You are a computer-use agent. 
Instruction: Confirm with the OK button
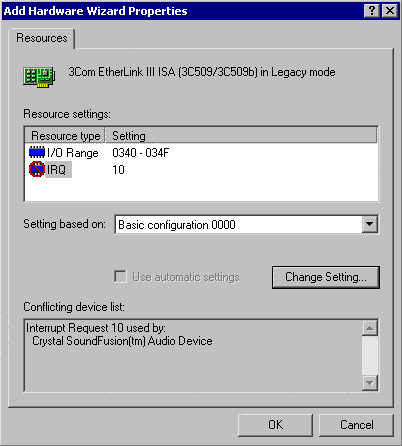[275, 425]
